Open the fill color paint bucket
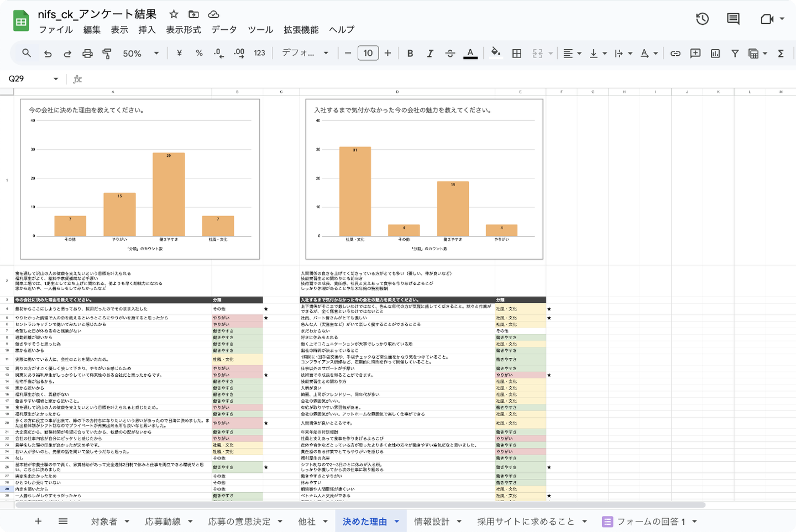 (x=496, y=53)
